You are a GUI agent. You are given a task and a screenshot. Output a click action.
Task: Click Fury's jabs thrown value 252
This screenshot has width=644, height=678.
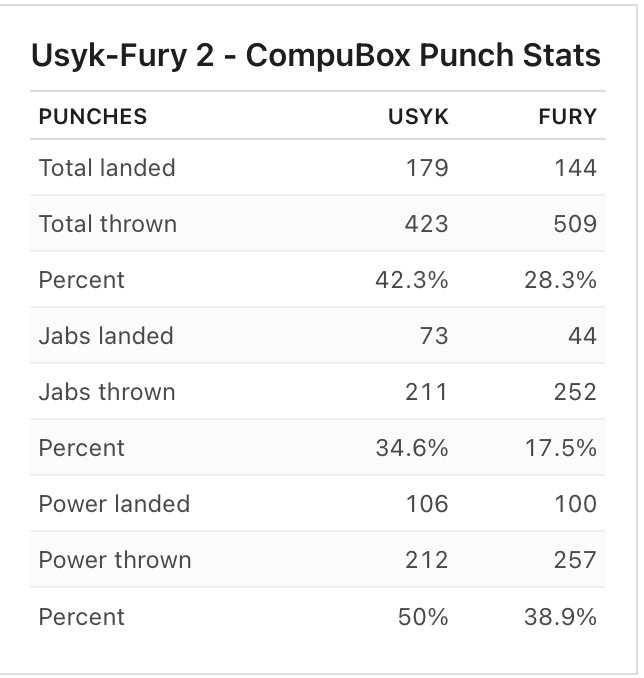[575, 392]
